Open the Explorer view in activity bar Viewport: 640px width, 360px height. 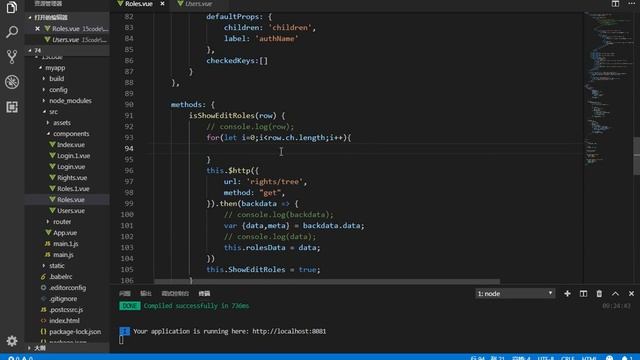point(12,7)
